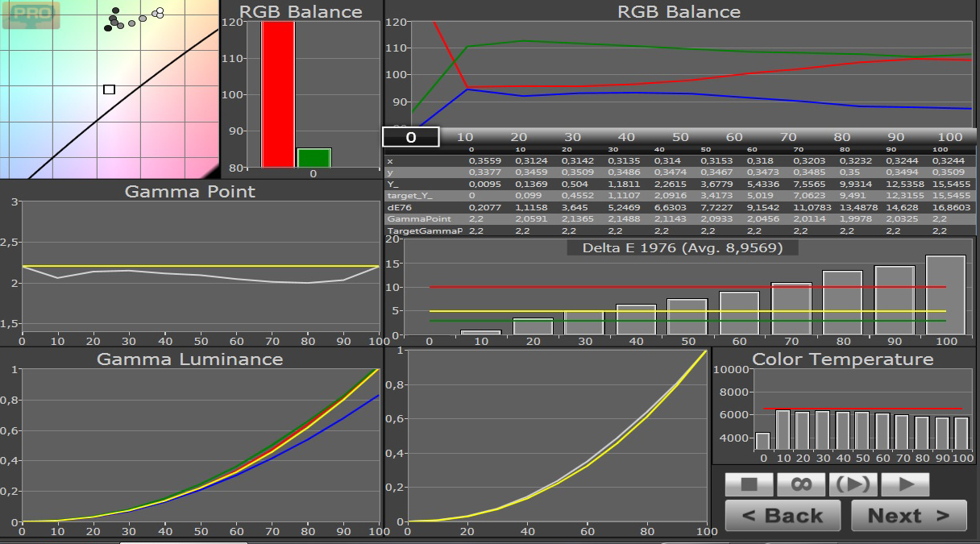Viewport: 980px width, 544px height.
Task: Click the white target square on CIE diagram
Action: click(109, 89)
